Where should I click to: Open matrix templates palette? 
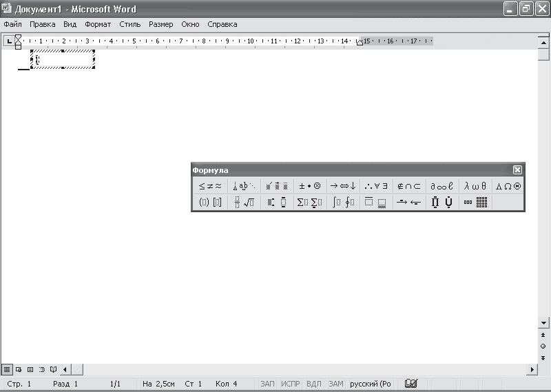(475, 202)
